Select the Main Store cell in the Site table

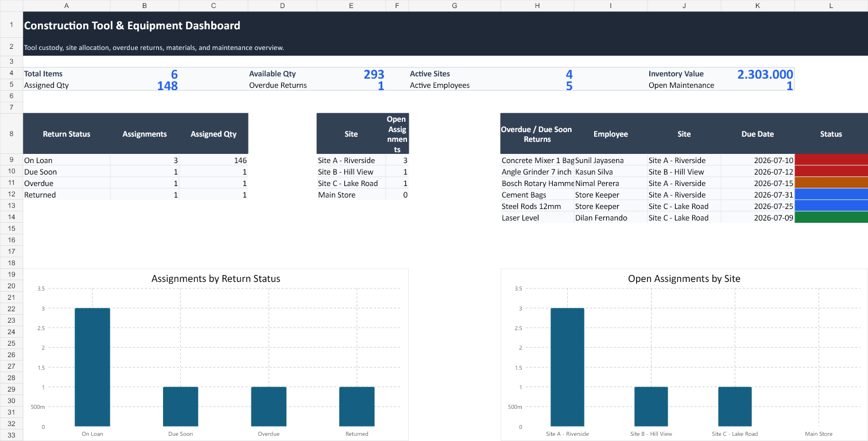coord(351,195)
